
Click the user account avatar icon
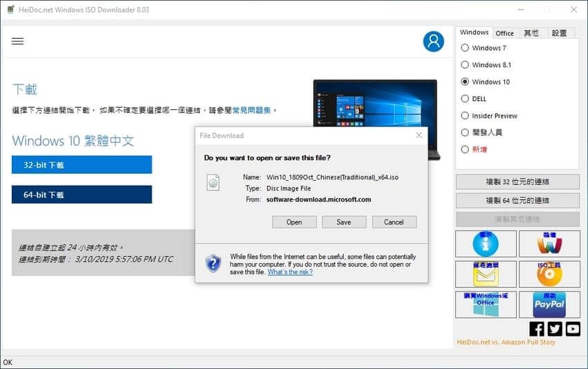tap(434, 42)
